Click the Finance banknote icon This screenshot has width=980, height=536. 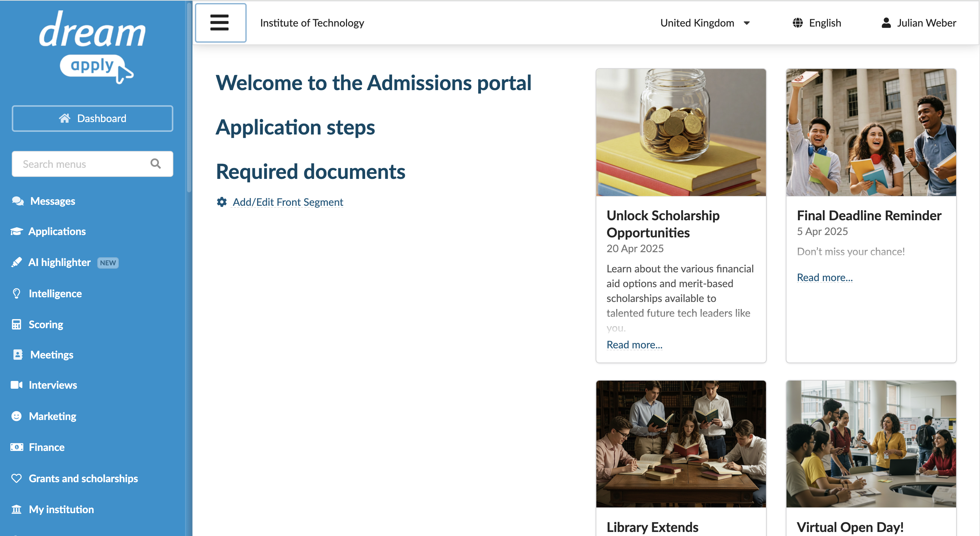point(16,448)
